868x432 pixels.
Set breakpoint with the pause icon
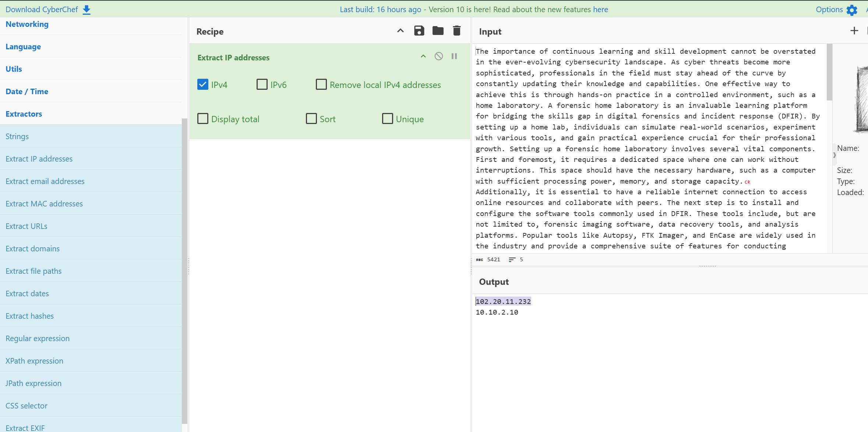[454, 56]
